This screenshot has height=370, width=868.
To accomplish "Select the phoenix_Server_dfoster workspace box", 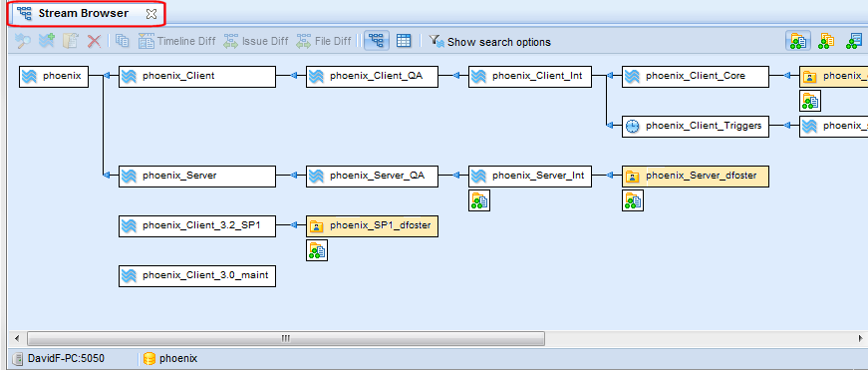I will pos(696,177).
